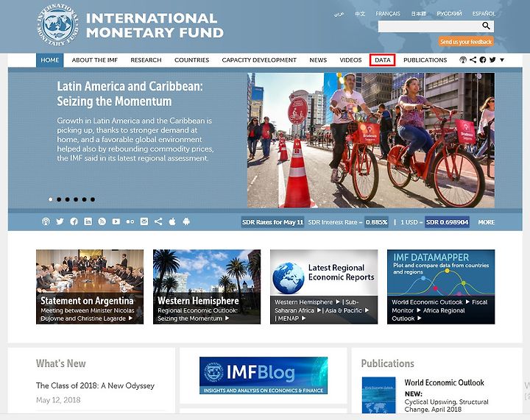Open the COUNTRIES menu item

[x=191, y=60]
